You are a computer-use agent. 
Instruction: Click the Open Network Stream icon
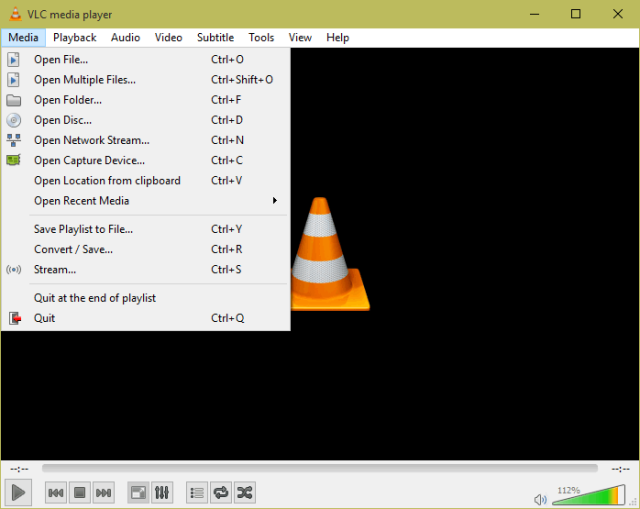coord(13,140)
